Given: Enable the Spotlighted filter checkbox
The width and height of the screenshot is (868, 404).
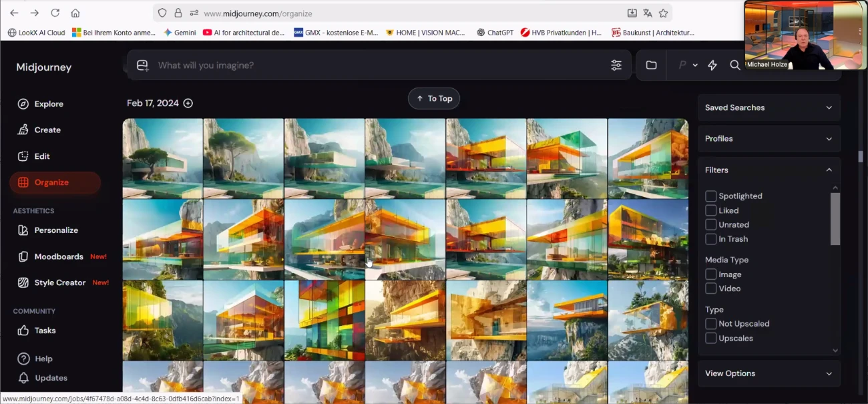Looking at the screenshot, I should click(x=710, y=196).
